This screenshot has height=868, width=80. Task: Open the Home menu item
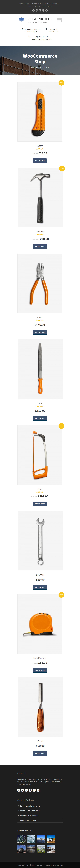[x=21, y=3]
